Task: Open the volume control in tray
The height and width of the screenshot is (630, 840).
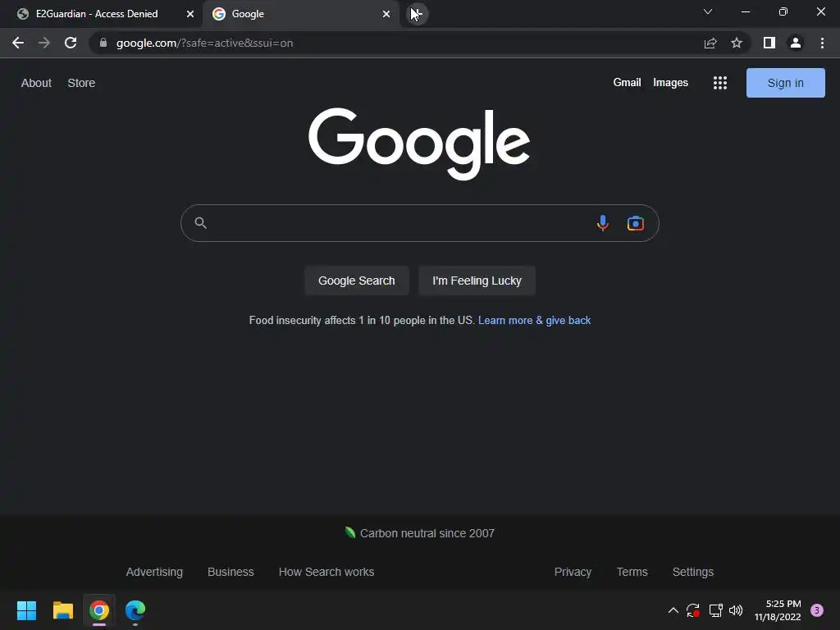Action: pos(736,610)
